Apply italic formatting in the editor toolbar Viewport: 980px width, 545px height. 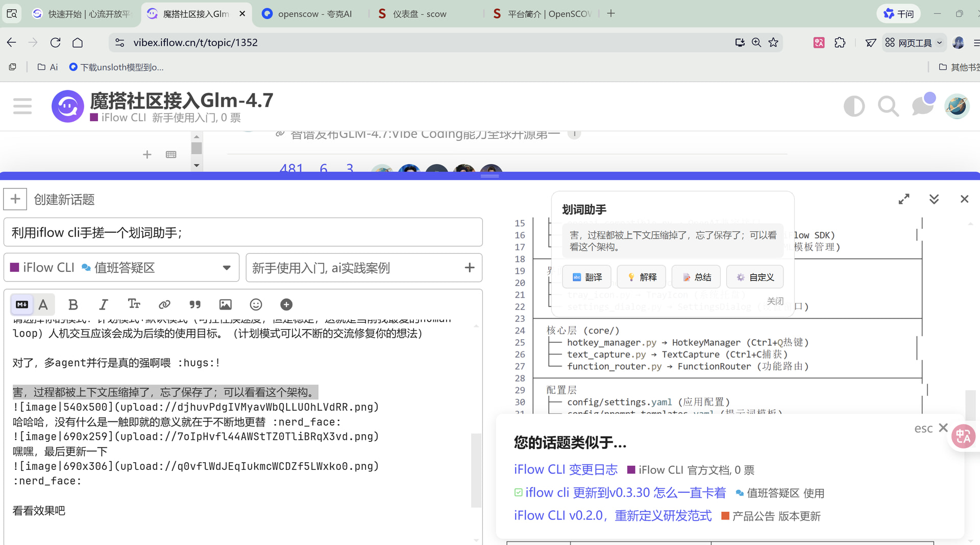pyautogui.click(x=103, y=304)
